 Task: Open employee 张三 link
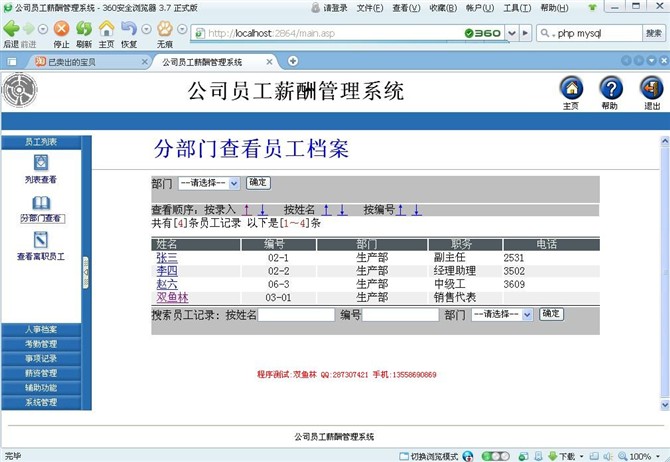167,257
